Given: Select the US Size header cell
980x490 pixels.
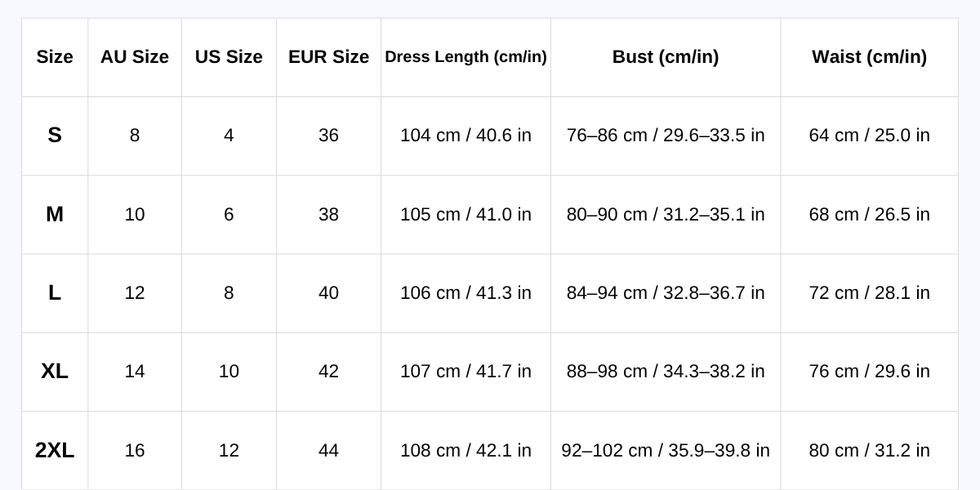Looking at the screenshot, I should point(229,57).
